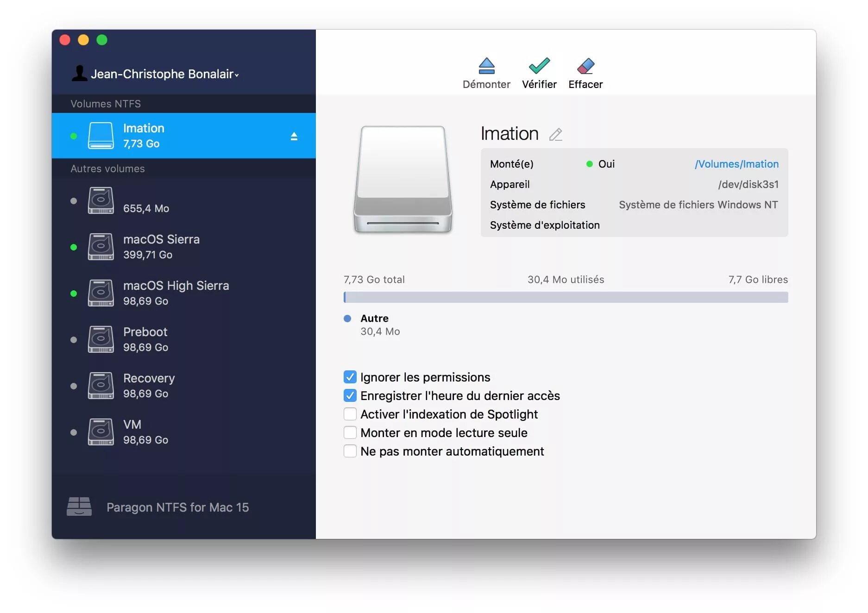Click the Système d'exploitation label
Screen dimensions: 868x613
pos(545,225)
